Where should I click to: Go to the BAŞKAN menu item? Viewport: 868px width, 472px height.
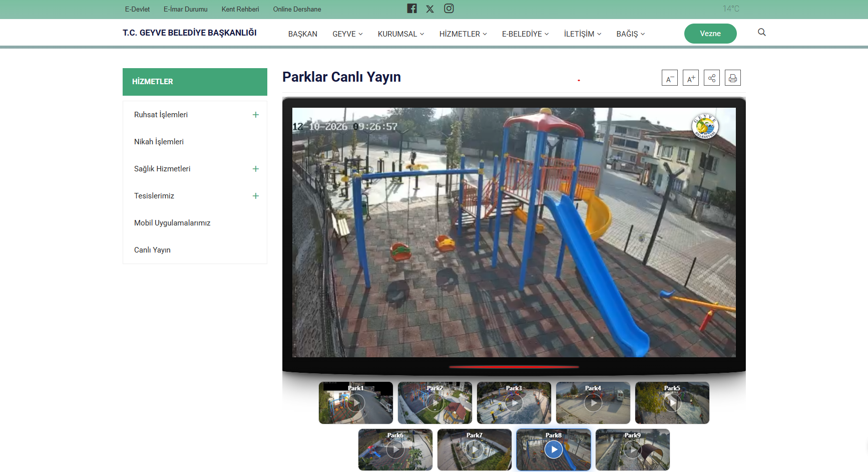tap(303, 34)
